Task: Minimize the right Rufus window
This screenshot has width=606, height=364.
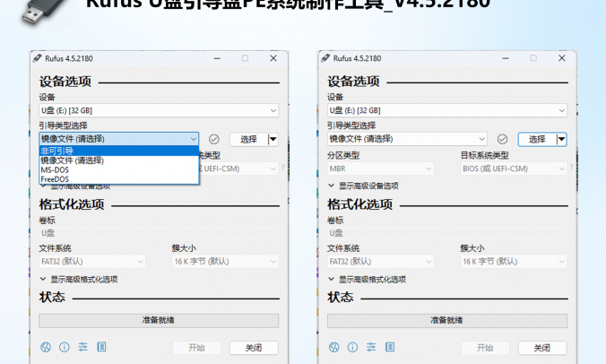Action: tap(506, 58)
